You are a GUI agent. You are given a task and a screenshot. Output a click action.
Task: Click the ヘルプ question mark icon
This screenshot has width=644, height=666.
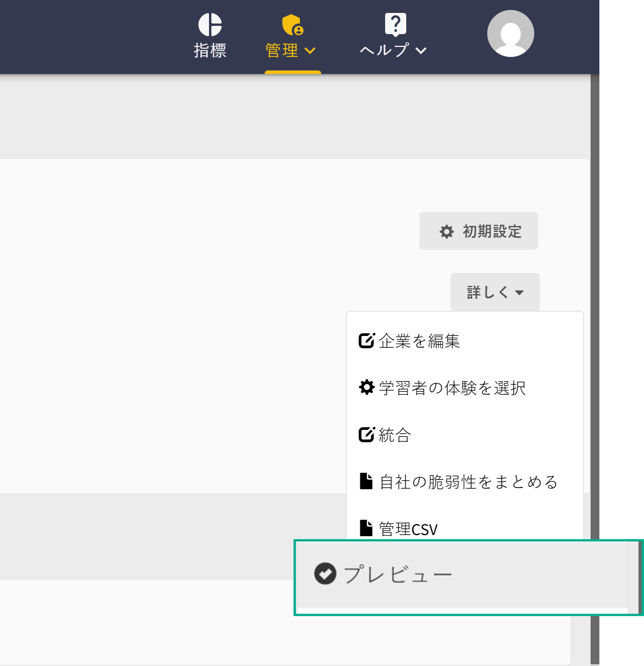(x=395, y=24)
